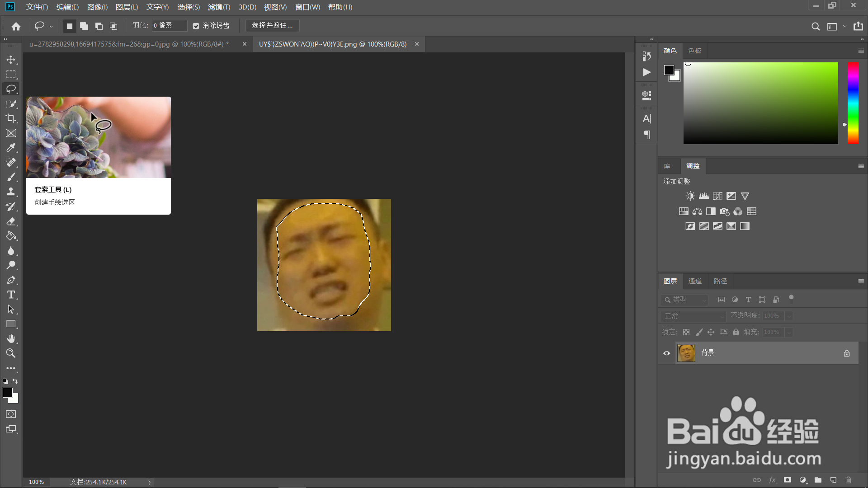Expand the layer opacity 100% dropdown

(789, 316)
